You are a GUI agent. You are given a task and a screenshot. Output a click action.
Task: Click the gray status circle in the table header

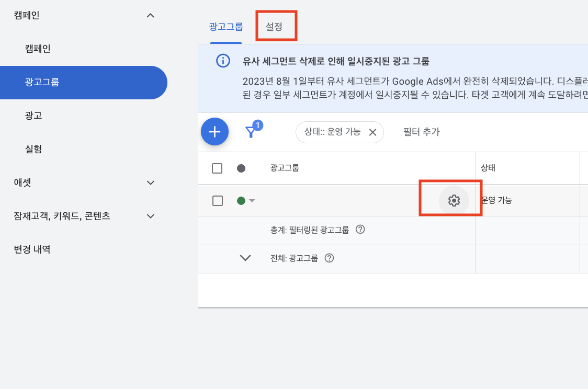(241, 168)
